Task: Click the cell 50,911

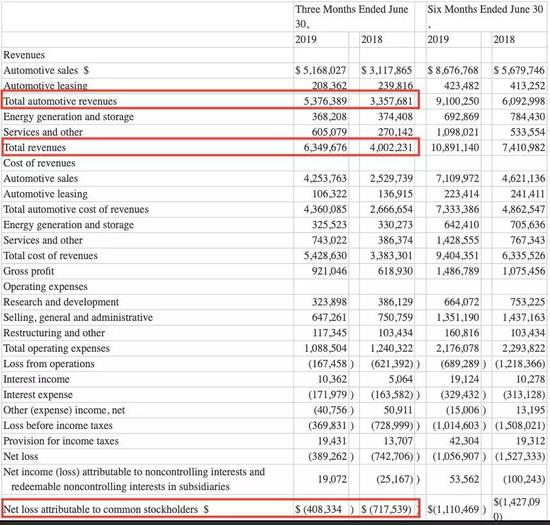Action: pyautogui.click(x=398, y=410)
